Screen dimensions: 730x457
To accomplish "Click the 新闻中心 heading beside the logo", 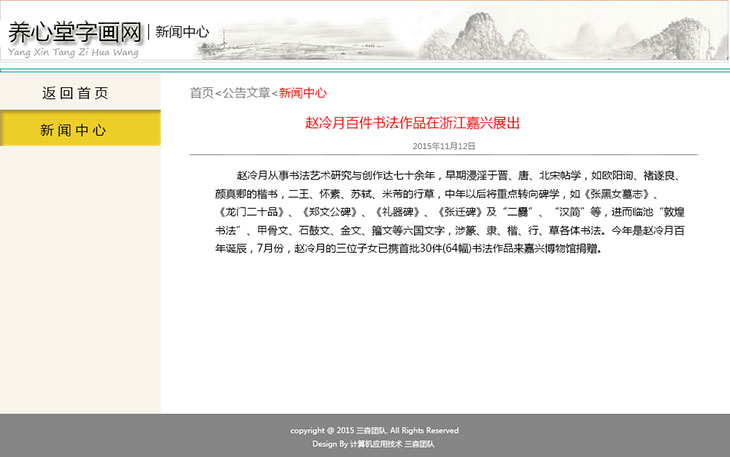I will pos(182,32).
